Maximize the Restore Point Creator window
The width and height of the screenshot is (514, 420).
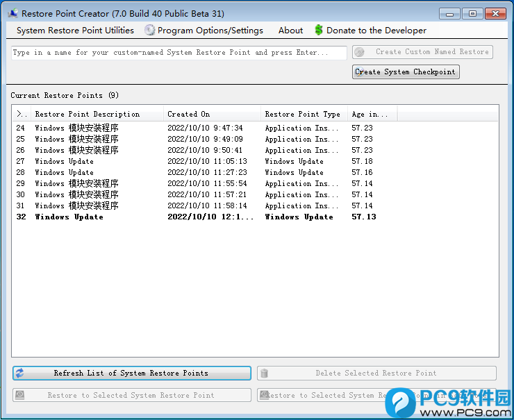coord(472,14)
